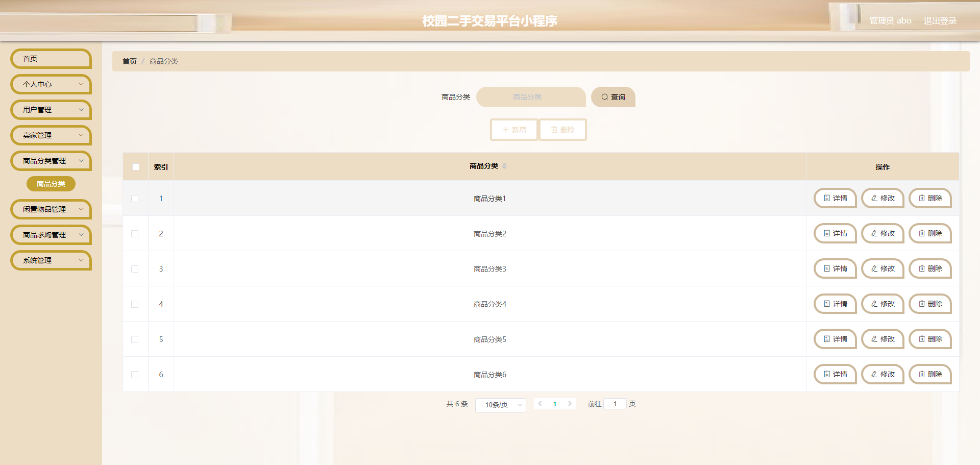Click the batch 删除 button above table
The height and width of the screenshot is (465, 980).
(x=562, y=130)
